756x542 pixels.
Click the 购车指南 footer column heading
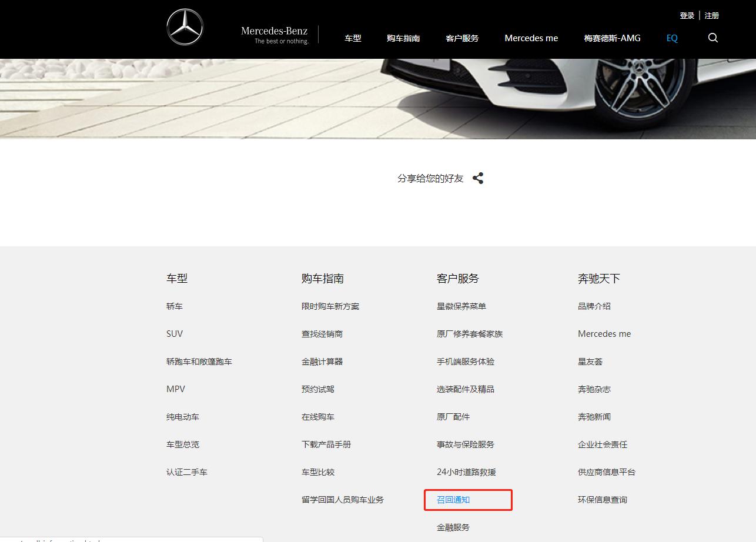pos(323,279)
